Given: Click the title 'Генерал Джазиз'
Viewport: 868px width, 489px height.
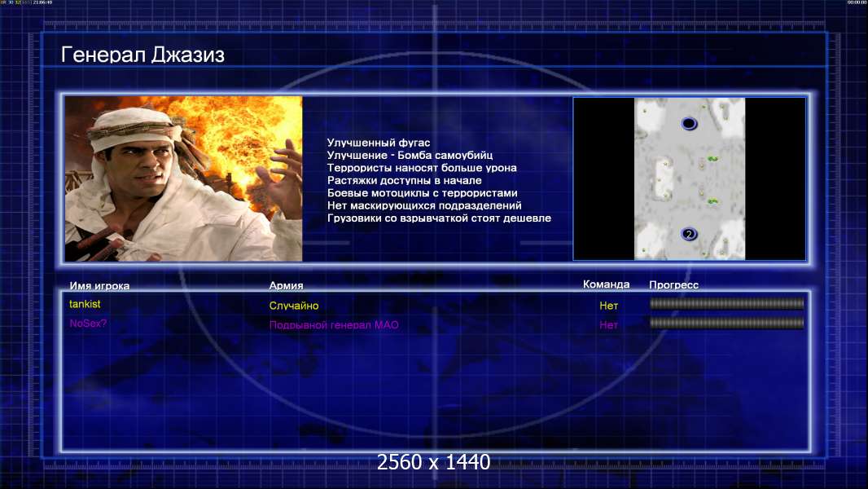Looking at the screenshot, I should [x=142, y=55].
